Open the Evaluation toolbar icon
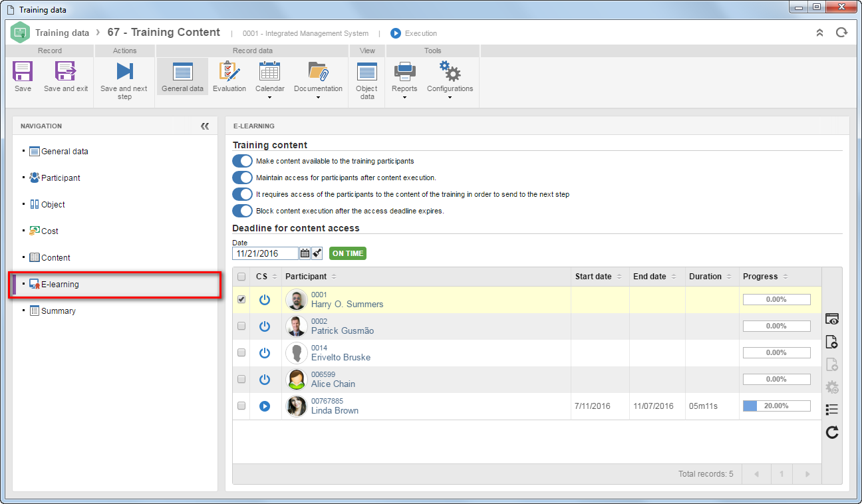Image resolution: width=862 pixels, height=504 pixels. tap(229, 72)
